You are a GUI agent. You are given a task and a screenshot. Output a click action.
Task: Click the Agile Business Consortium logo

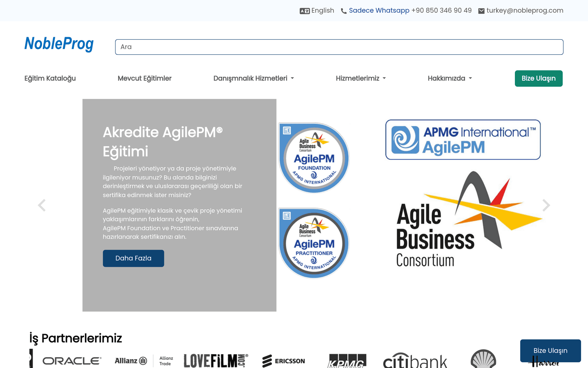click(469, 220)
